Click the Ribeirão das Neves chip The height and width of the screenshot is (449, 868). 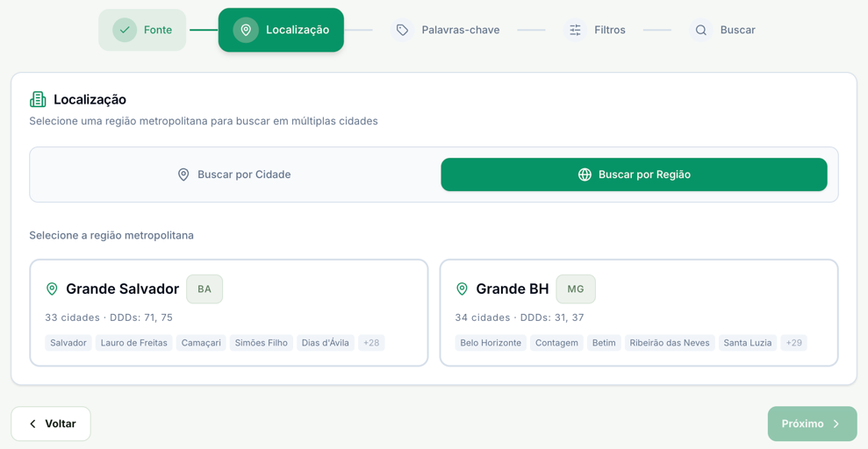click(x=670, y=343)
